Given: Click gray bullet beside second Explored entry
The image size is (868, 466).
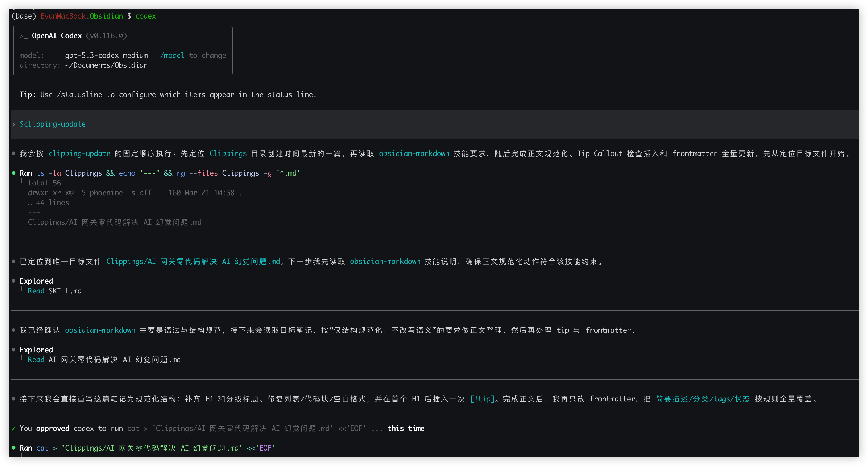Looking at the screenshot, I should tap(13, 350).
